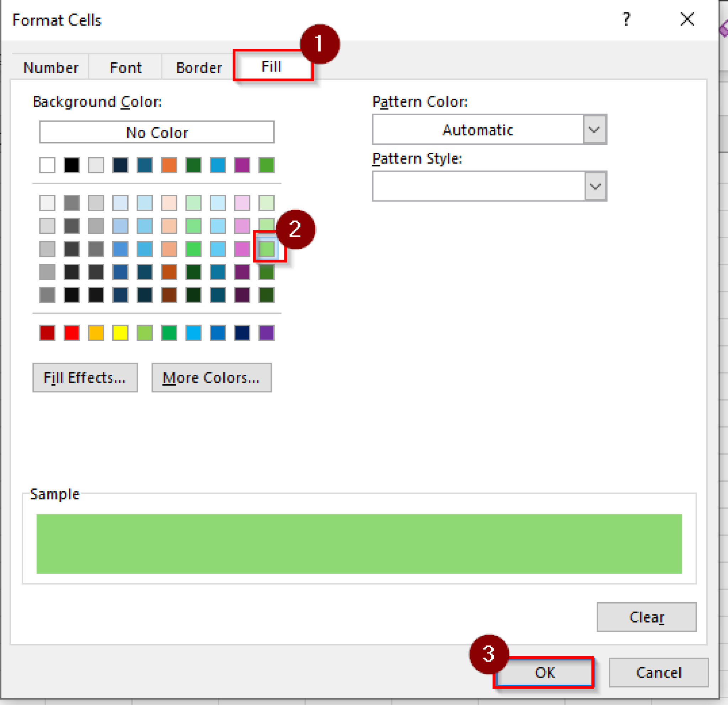
Task: Switch to the Number tab
Action: pyautogui.click(x=51, y=67)
